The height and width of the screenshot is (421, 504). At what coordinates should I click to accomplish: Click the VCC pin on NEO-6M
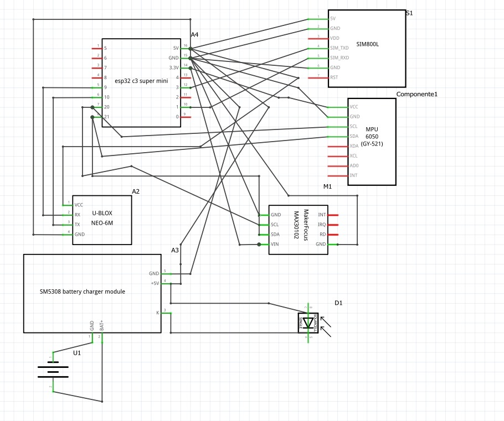[68, 205]
